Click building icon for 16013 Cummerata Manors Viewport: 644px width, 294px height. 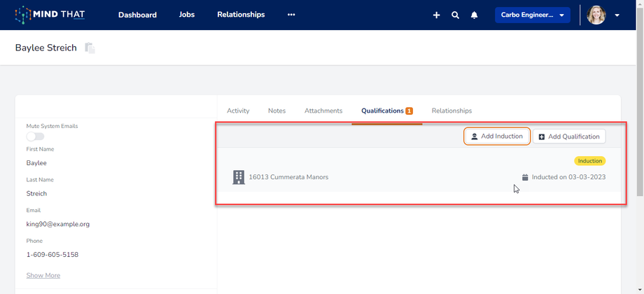[x=239, y=177]
